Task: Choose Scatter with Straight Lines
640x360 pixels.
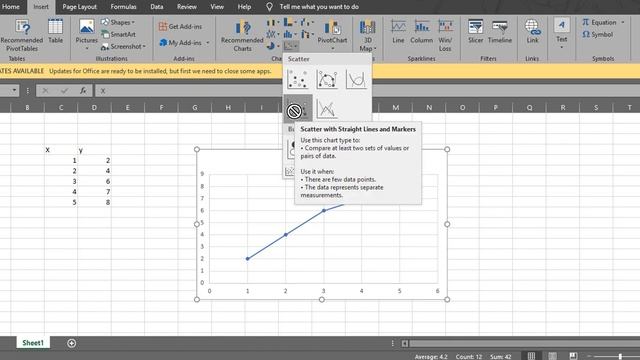Action: coord(327,109)
